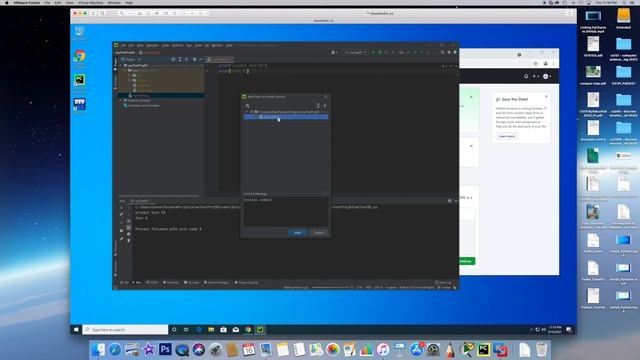Image resolution: width=640 pixels, height=360 pixels.
Task: Click Debug bug icon in PyCharm toolbar
Action: pos(380,52)
